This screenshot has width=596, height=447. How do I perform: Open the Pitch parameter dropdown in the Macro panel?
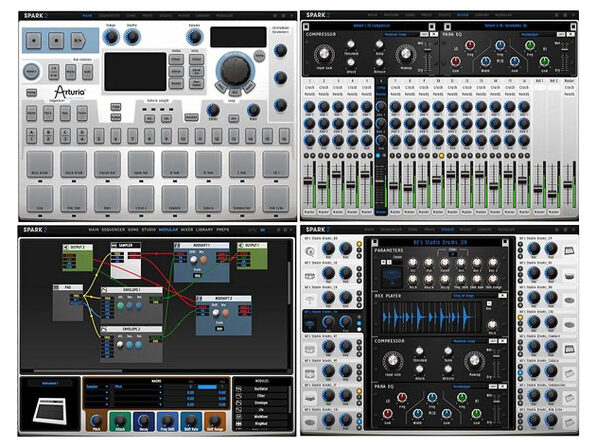138,387
